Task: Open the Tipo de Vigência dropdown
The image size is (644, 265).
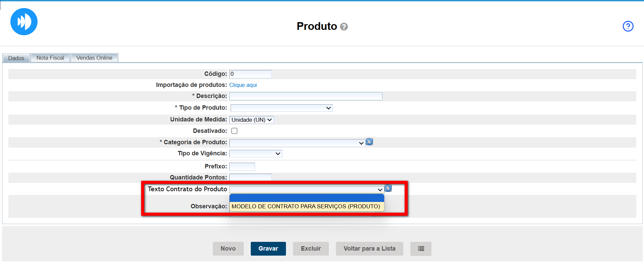Action: pyautogui.click(x=255, y=154)
